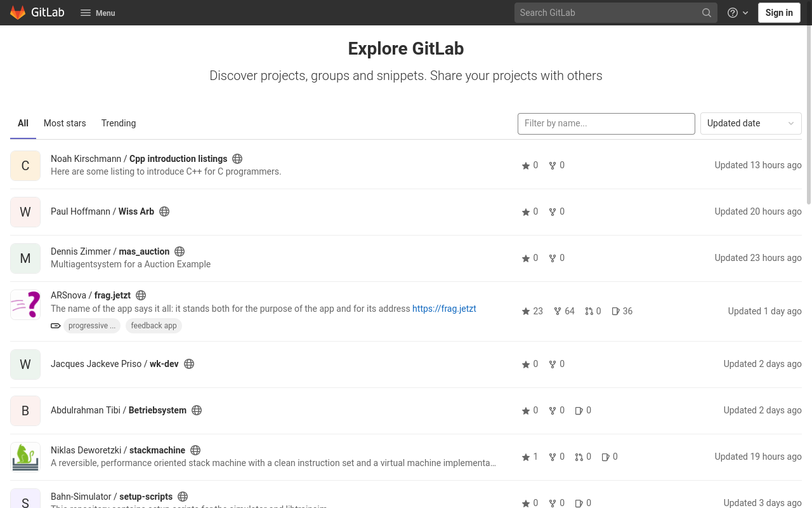Click the search magnifier icon

[707, 13]
